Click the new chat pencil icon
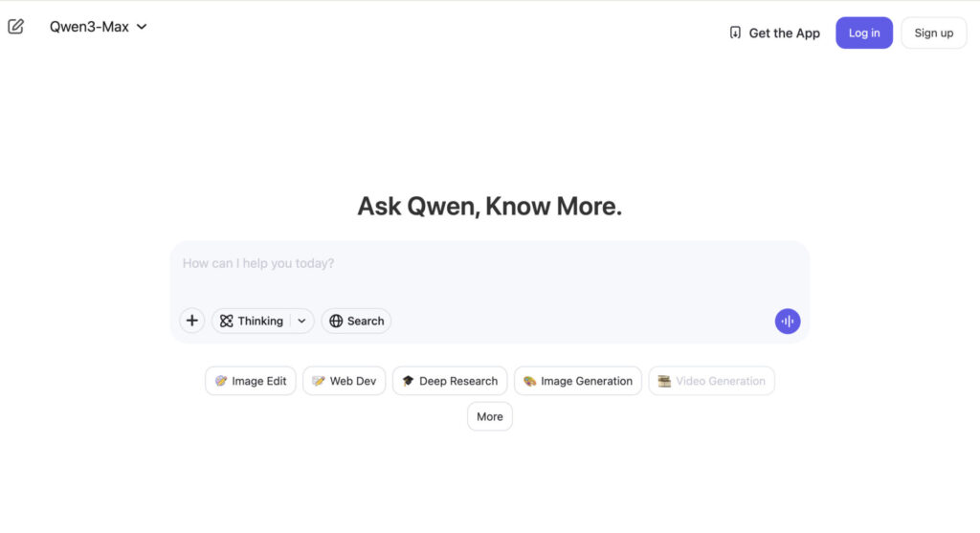The width and height of the screenshot is (980, 533). (15, 27)
